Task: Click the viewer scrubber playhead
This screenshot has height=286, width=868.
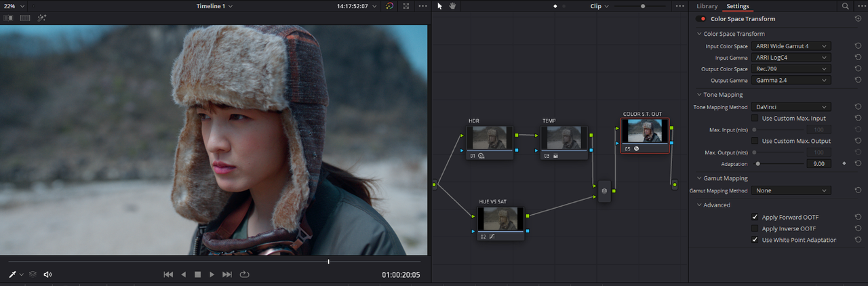Action: pyautogui.click(x=329, y=262)
